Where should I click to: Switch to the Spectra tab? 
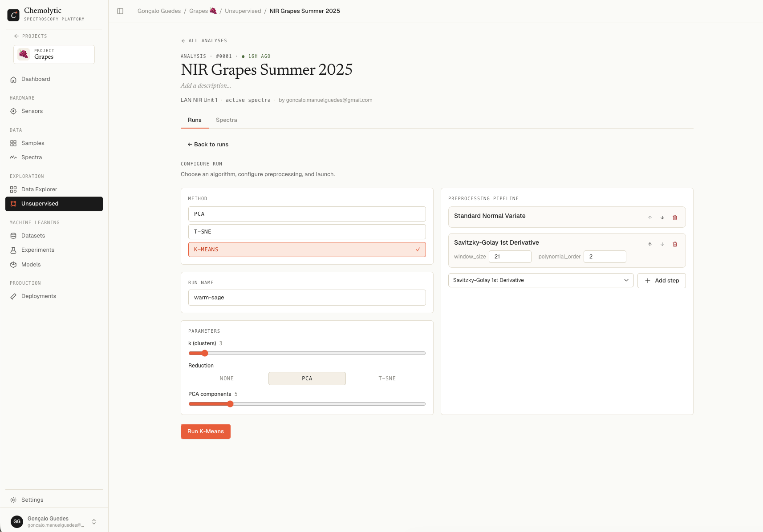pyautogui.click(x=227, y=120)
